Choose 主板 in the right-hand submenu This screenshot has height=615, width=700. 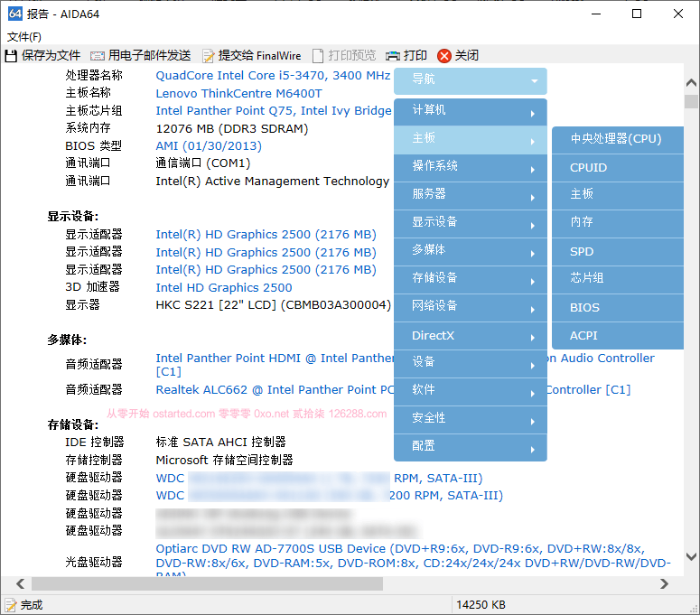(x=618, y=196)
